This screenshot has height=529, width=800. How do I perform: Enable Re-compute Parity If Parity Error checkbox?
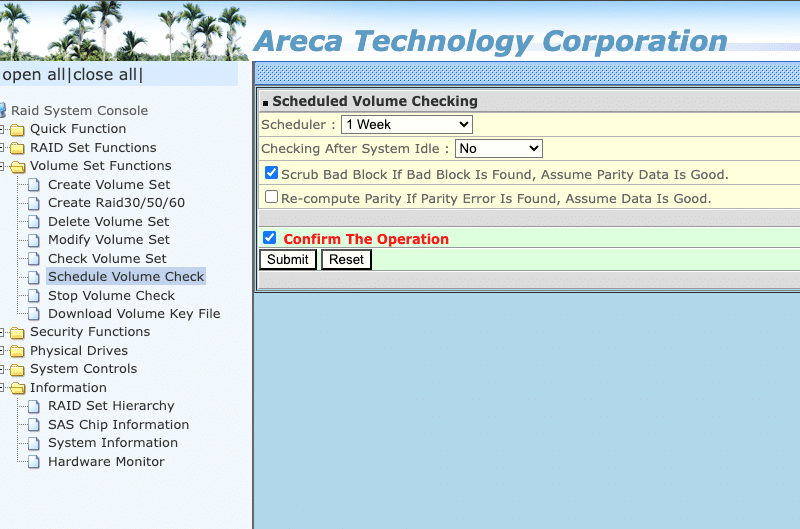(271, 197)
